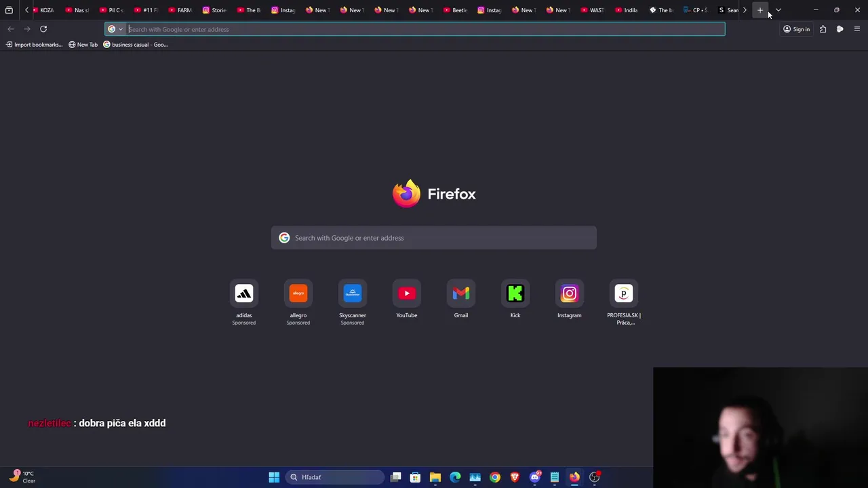Image resolution: width=868 pixels, height=488 pixels.
Task: Launch Google Chrome from the taskbar
Action: tap(495, 477)
